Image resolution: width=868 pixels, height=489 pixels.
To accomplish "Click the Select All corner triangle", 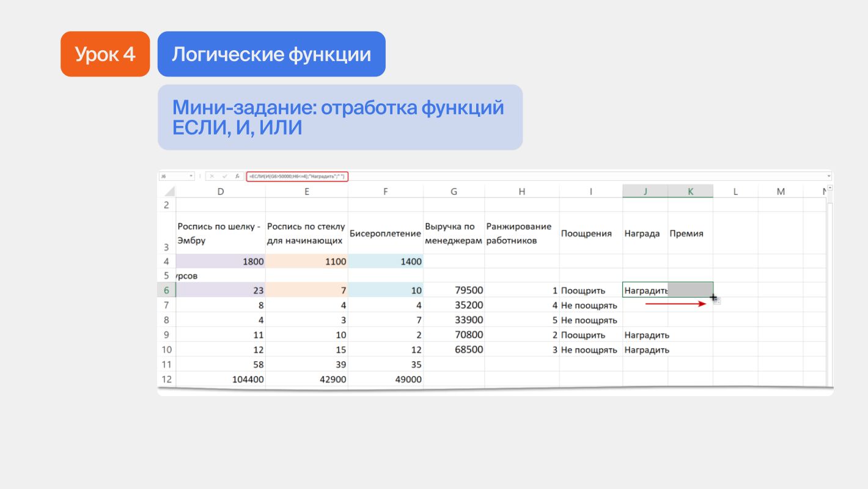I will pyautogui.click(x=170, y=192).
